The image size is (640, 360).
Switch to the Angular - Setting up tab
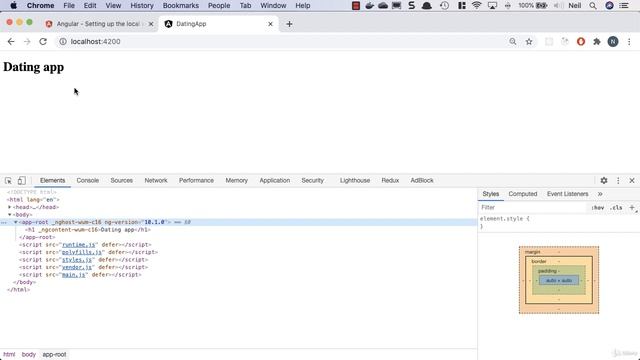point(98,24)
